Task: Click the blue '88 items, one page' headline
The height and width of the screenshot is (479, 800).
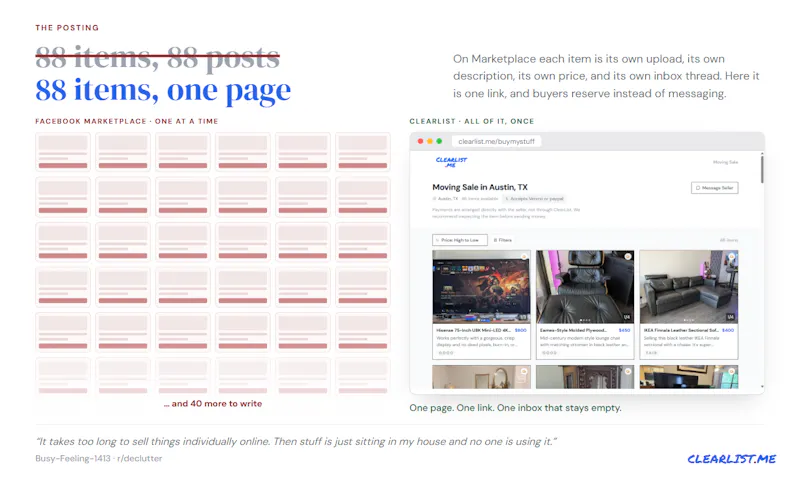Action: point(163,91)
